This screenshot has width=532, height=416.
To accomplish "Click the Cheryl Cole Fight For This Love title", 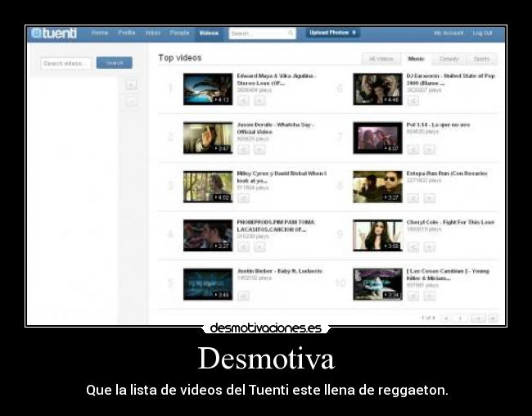I will coord(451,223).
